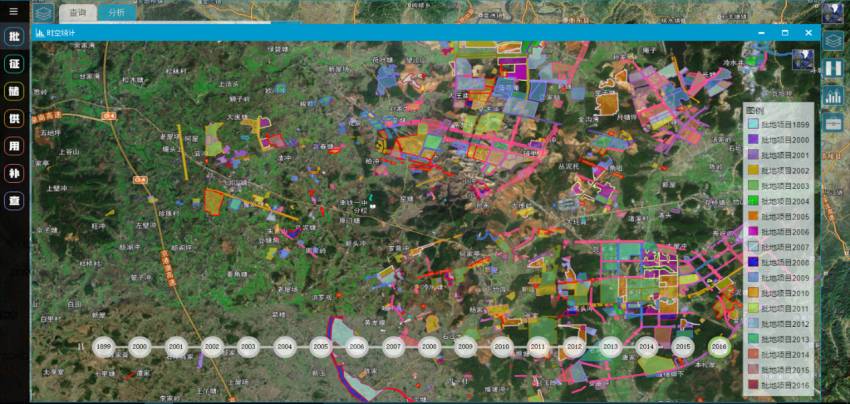Open the toolbox icon on right toolbar
Screen dimensions: 850x404
832,122
